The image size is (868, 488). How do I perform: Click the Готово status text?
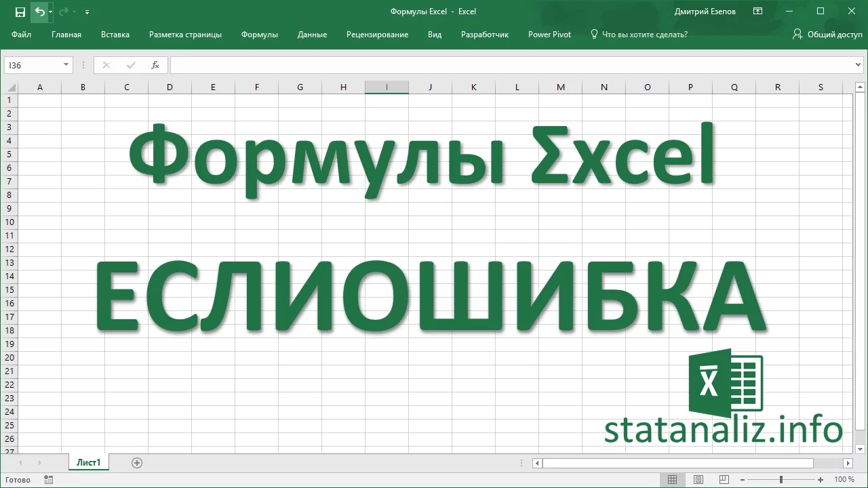[x=18, y=480]
